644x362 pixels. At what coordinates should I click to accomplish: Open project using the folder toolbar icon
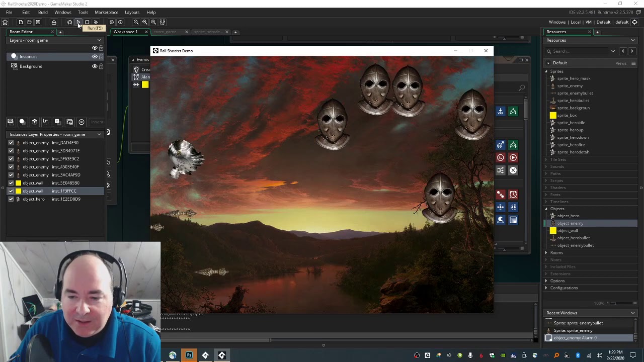coord(29,22)
